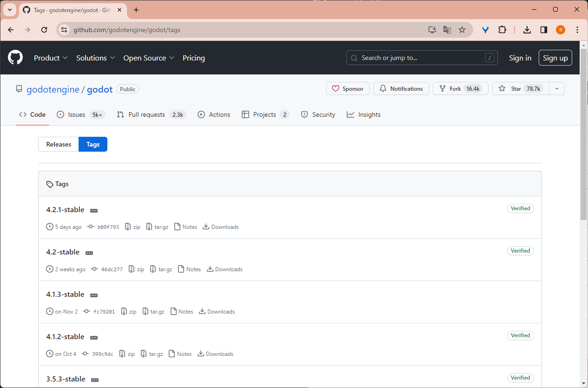Toggle the ellipsis details for 4.2-stable
The image size is (588, 388).
(x=89, y=253)
